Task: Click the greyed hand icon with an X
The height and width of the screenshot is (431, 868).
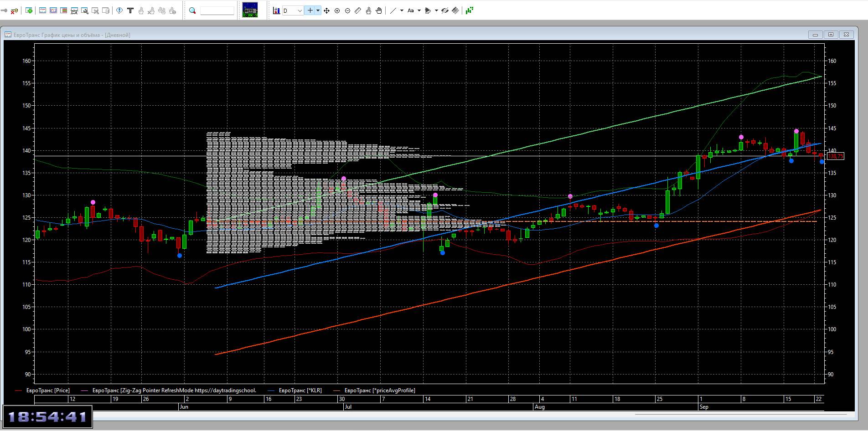Action: coord(151,10)
